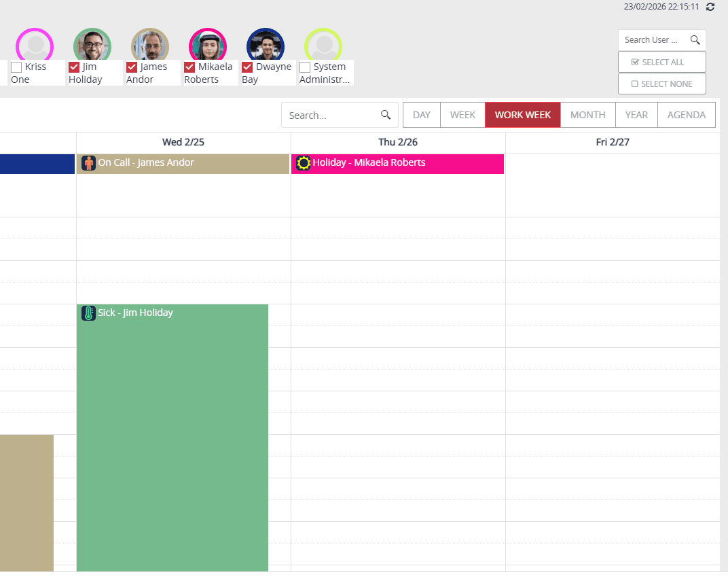The width and height of the screenshot is (728, 585).
Task: Click the SELECT ALL button
Action: pyautogui.click(x=661, y=63)
